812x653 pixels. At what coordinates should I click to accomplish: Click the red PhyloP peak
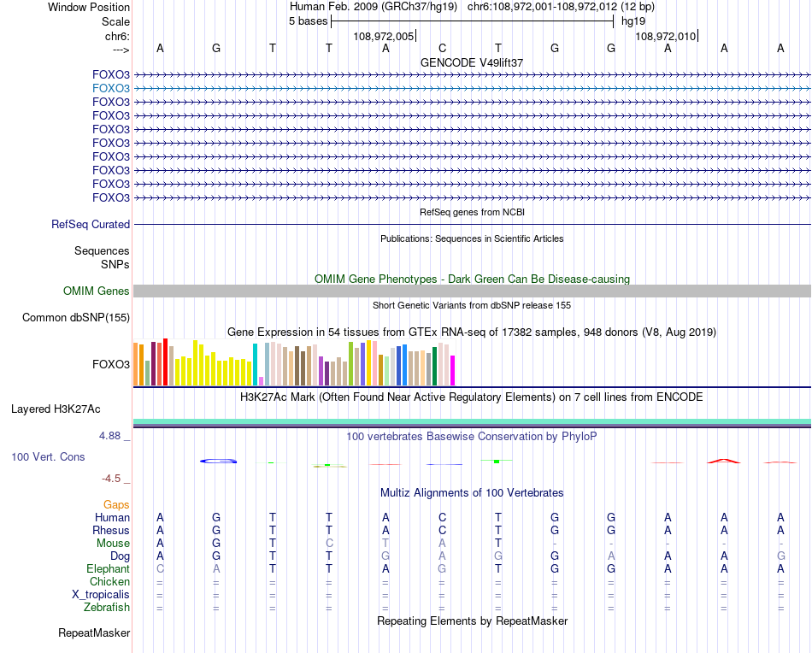point(724,461)
